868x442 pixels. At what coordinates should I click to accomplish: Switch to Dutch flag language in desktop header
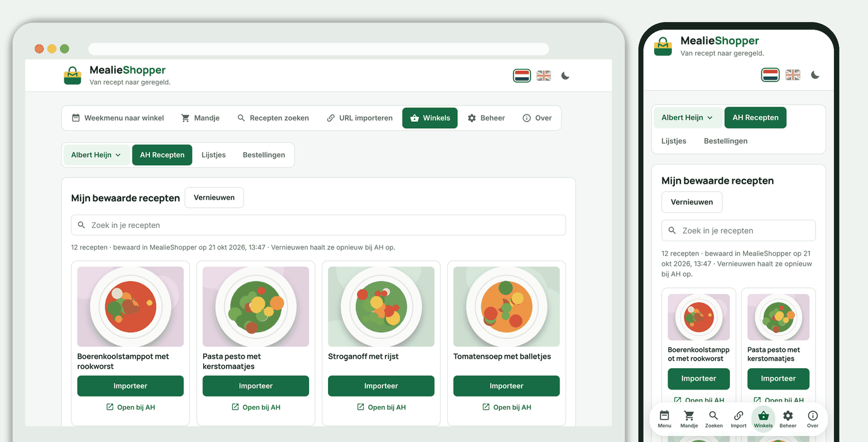pos(522,76)
